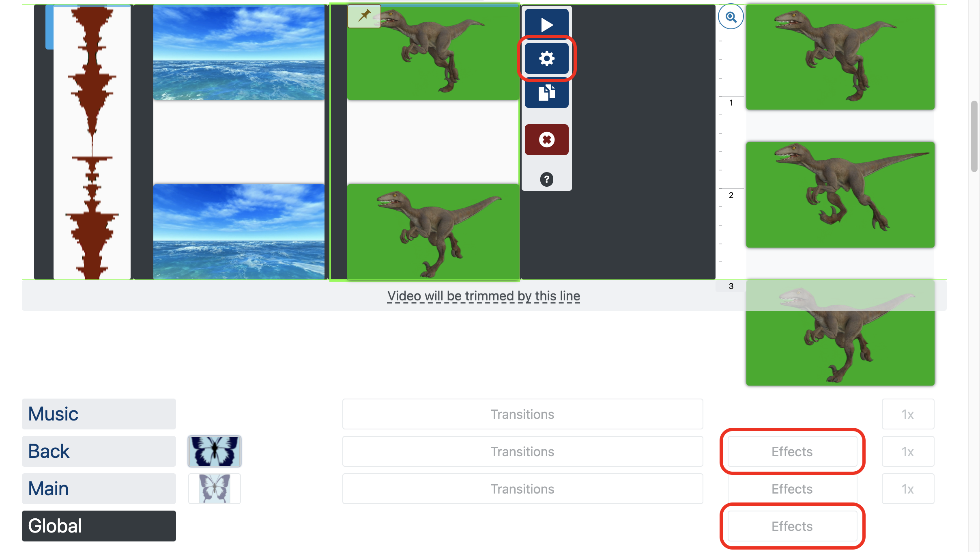Screen dimensions: 980x552
Task: Click the 1x speed control for Music
Action: (908, 414)
